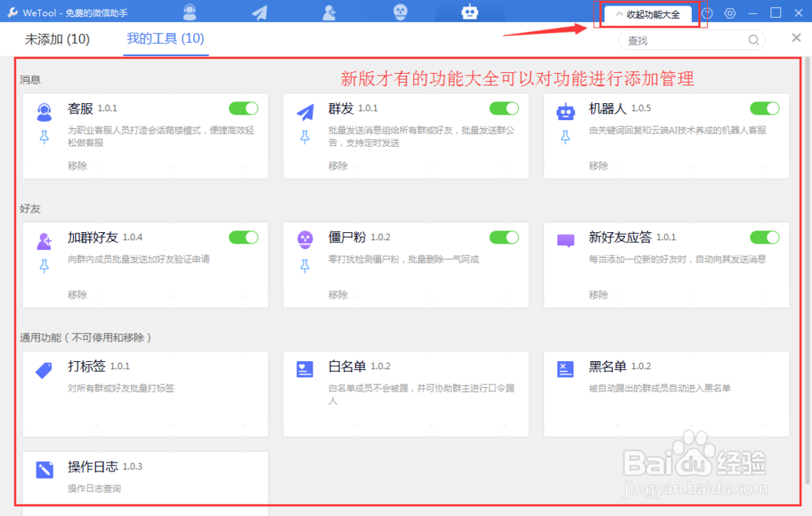Click the 僵尸粉 card skull icon

point(305,239)
